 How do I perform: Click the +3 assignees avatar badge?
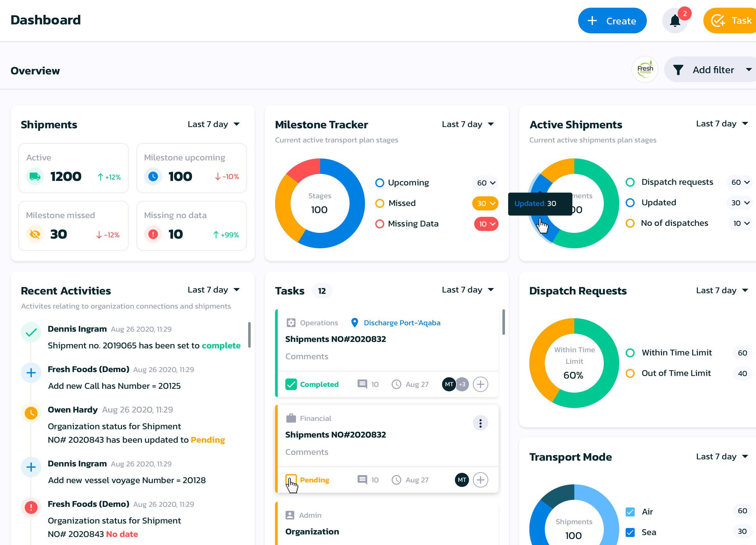point(462,384)
